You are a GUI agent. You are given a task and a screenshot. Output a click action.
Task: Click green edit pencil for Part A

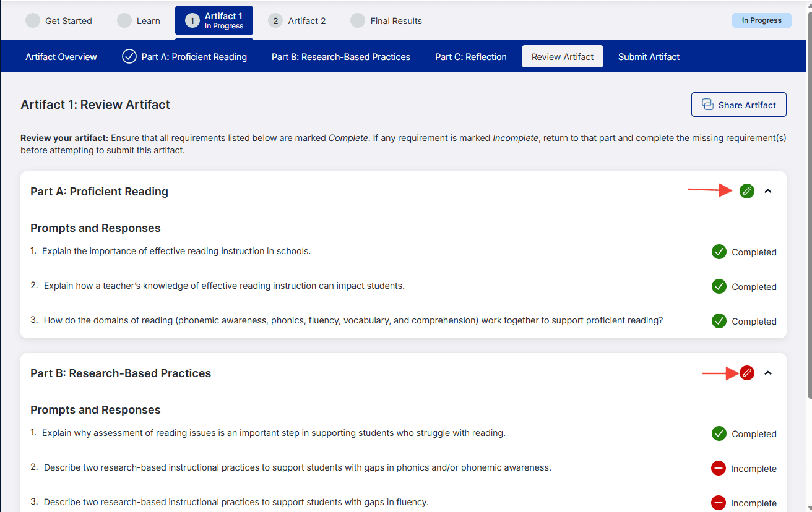pos(747,191)
